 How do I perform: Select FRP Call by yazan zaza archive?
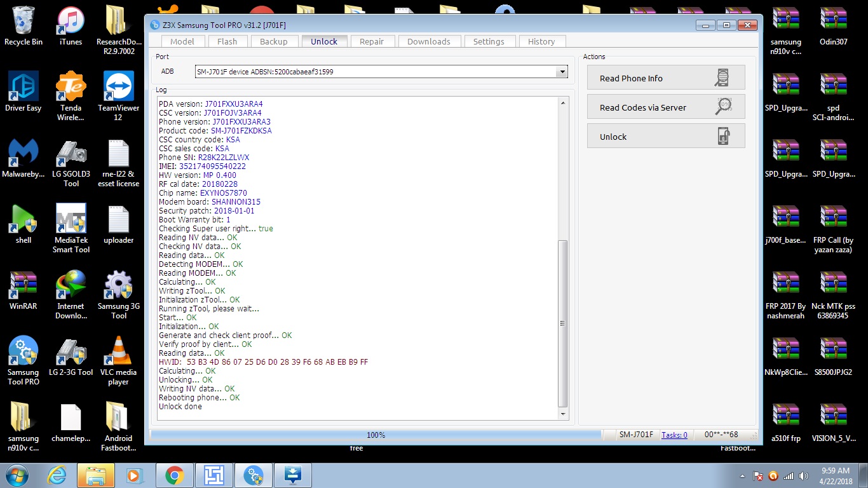(833, 229)
